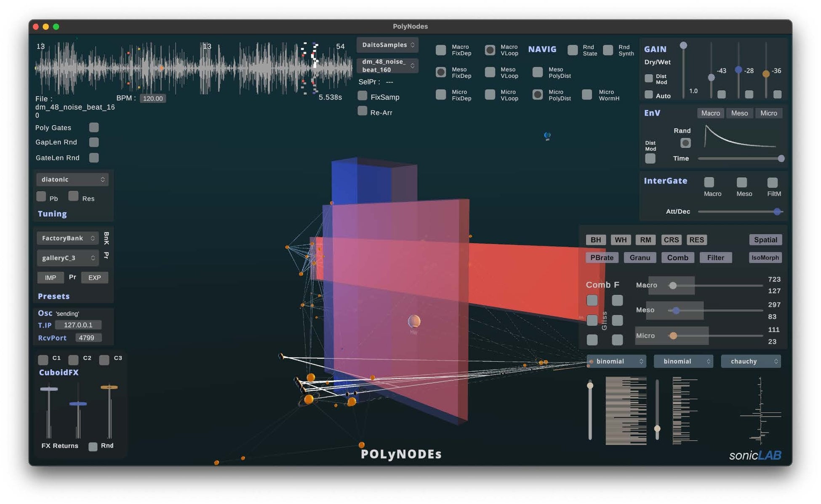The height and width of the screenshot is (504, 821).
Task: Click the IsoMorph button
Action: pos(765,258)
